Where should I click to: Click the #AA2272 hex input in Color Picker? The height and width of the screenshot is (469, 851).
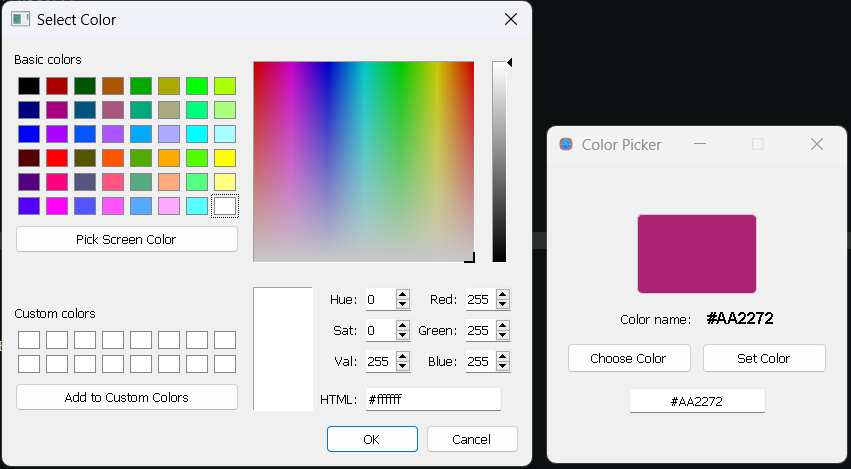[697, 401]
